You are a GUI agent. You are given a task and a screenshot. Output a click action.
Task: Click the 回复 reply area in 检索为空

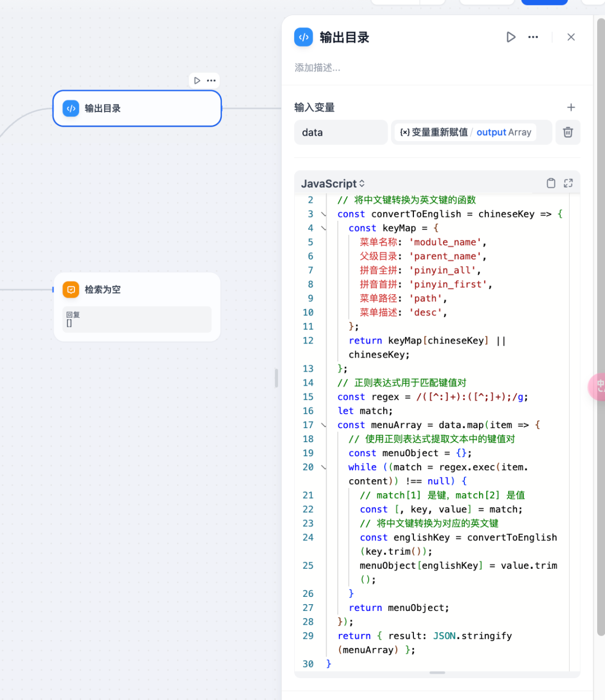click(x=137, y=319)
